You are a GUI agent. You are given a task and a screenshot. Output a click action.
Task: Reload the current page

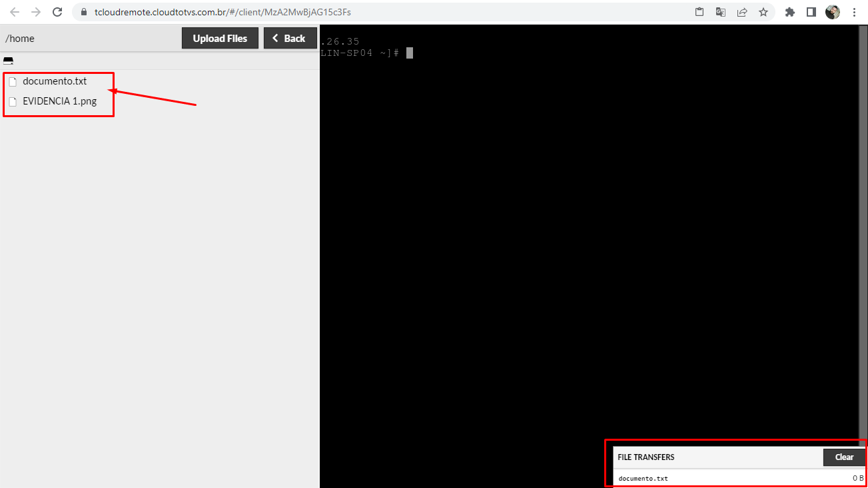(x=57, y=12)
